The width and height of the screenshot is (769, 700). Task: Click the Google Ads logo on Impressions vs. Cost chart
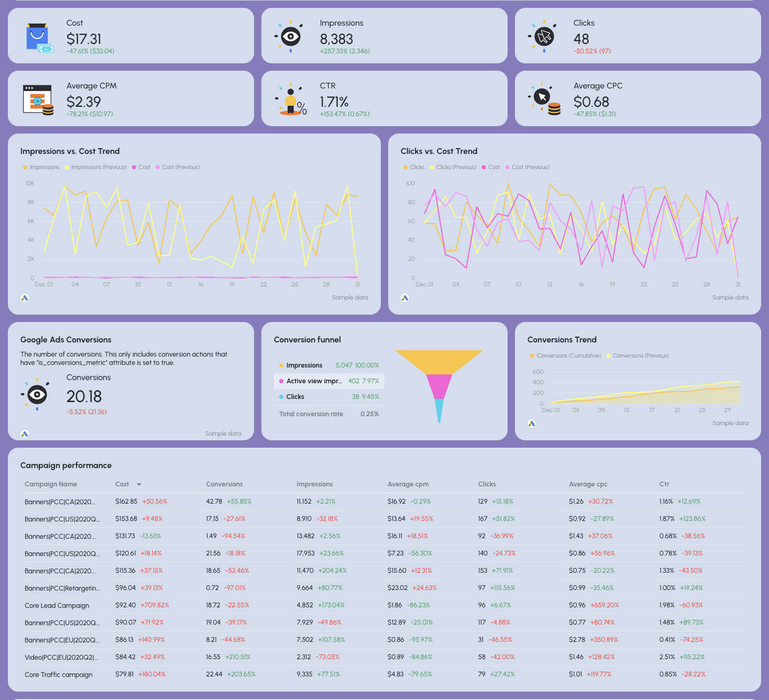[24, 297]
